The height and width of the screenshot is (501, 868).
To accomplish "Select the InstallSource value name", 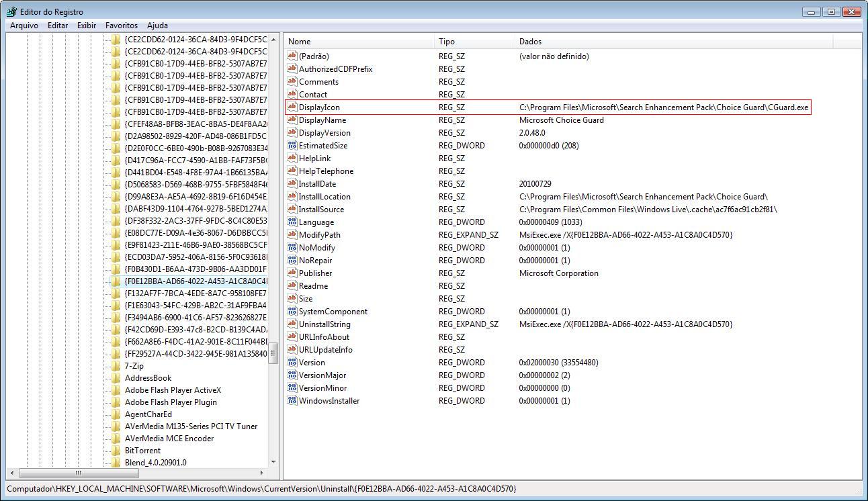I will [x=321, y=209].
